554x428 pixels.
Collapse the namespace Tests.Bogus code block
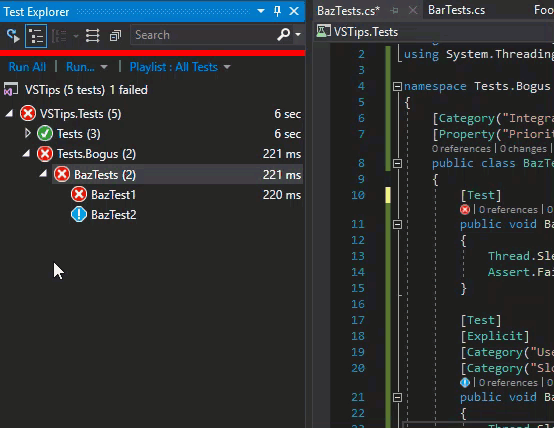(397, 86)
